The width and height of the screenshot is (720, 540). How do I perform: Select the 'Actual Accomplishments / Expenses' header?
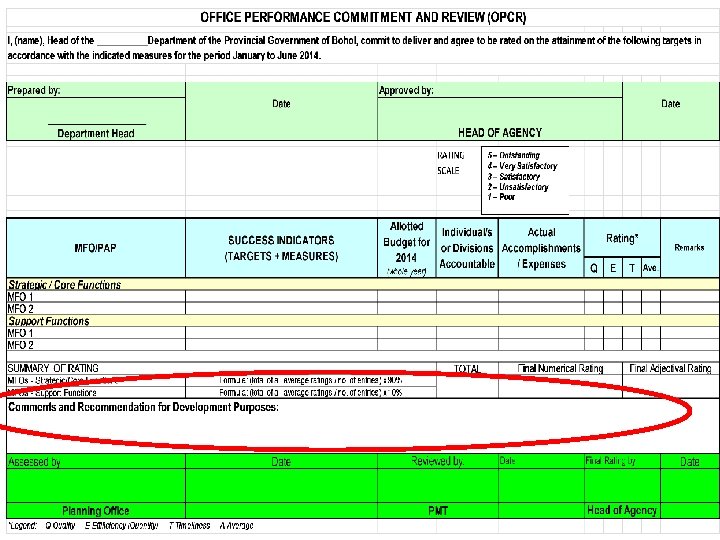541,248
